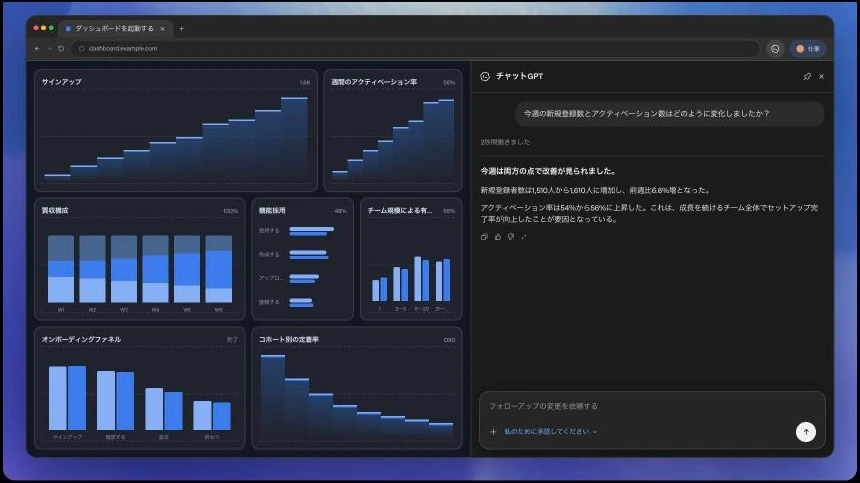Select the ダッシュボードを起動する tab
Image resolution: width=860 pixels, height=483 pixels.
115,29
